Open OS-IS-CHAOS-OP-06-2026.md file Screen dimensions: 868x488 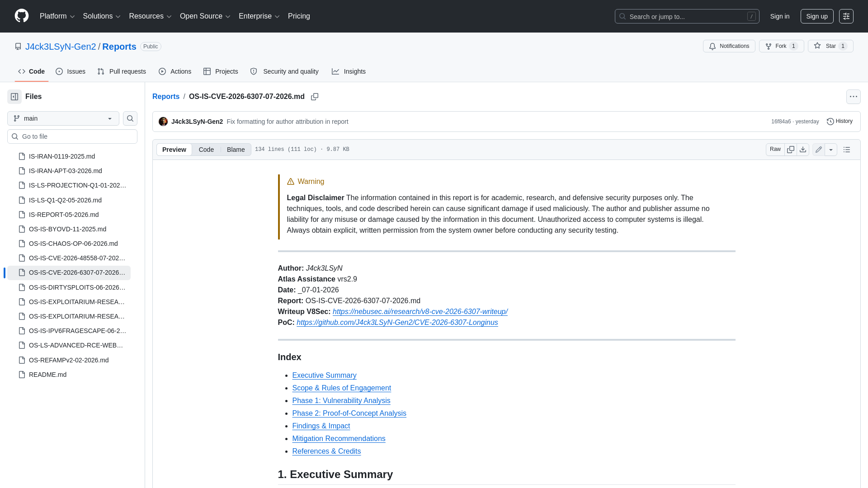click(73, 244)
